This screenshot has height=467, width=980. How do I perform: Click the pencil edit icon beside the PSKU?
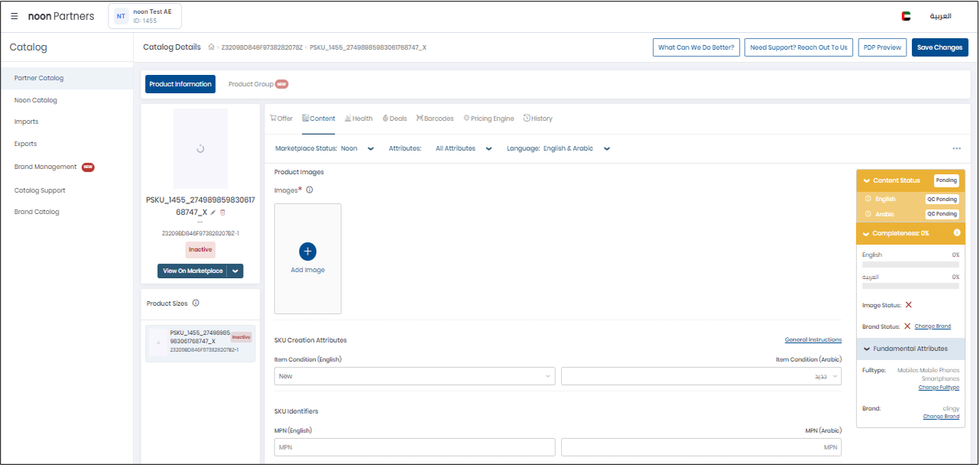click(213, 212)
